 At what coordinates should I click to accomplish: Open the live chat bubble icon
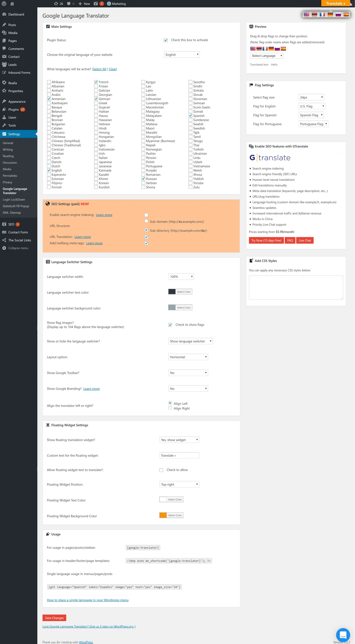click(343, 635)
